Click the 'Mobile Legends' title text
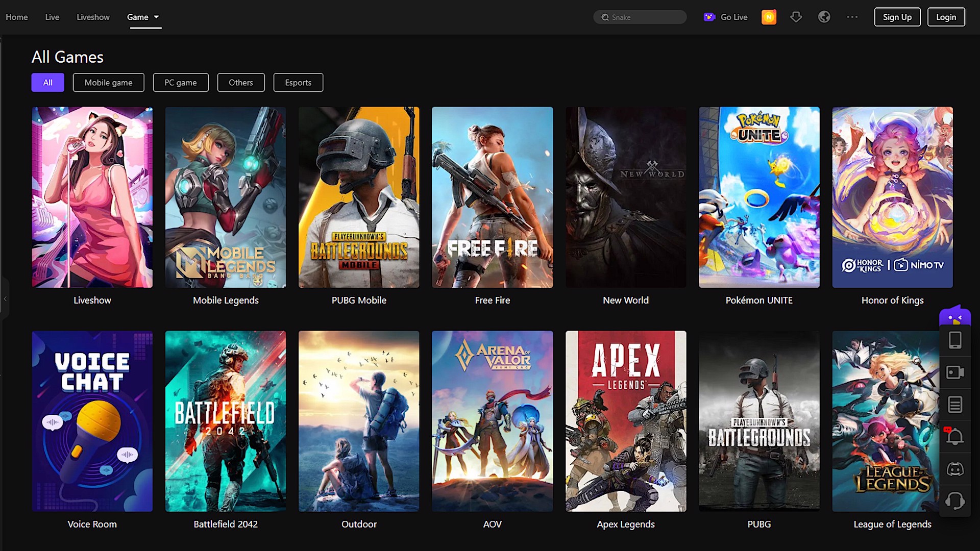The height and width of the screenshot is (551, 980). click(226, 300)
